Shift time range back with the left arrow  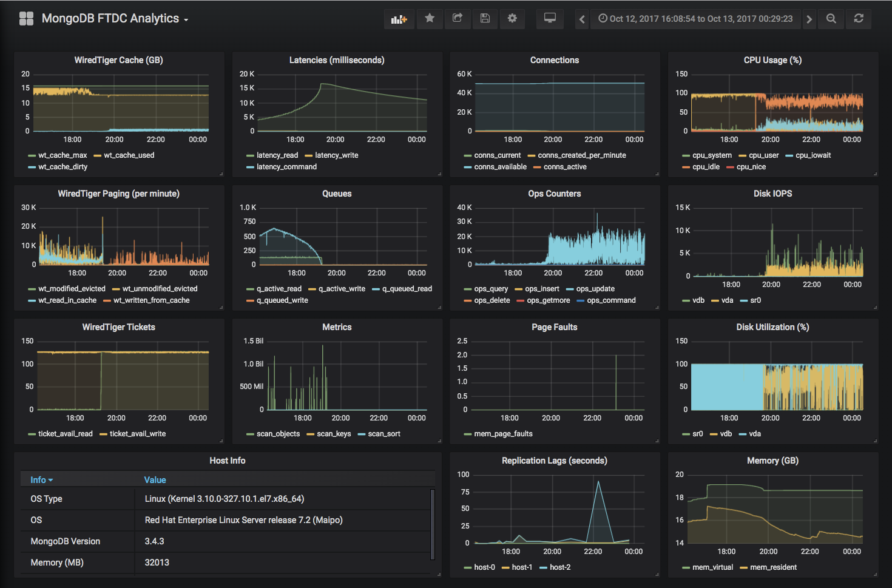tap(581, 18)
